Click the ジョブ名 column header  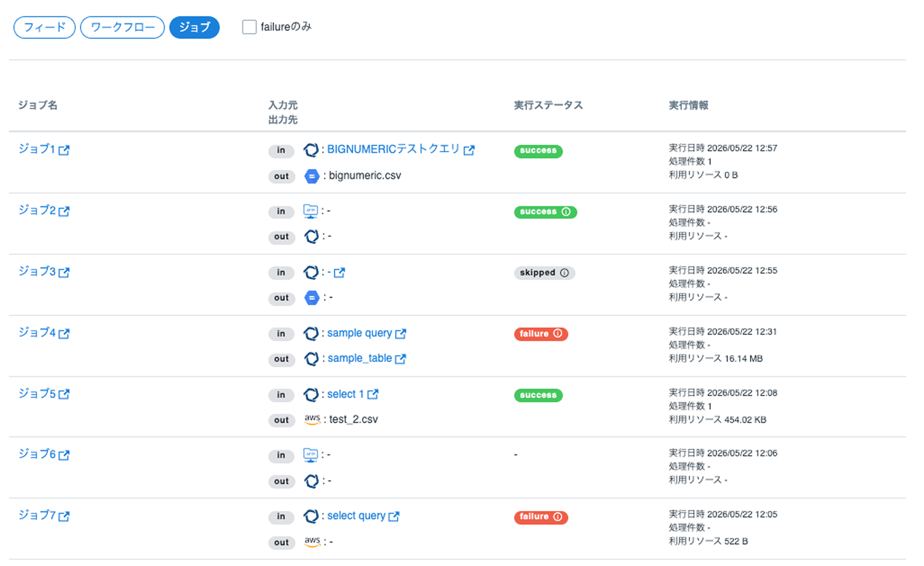pos(38,105)
